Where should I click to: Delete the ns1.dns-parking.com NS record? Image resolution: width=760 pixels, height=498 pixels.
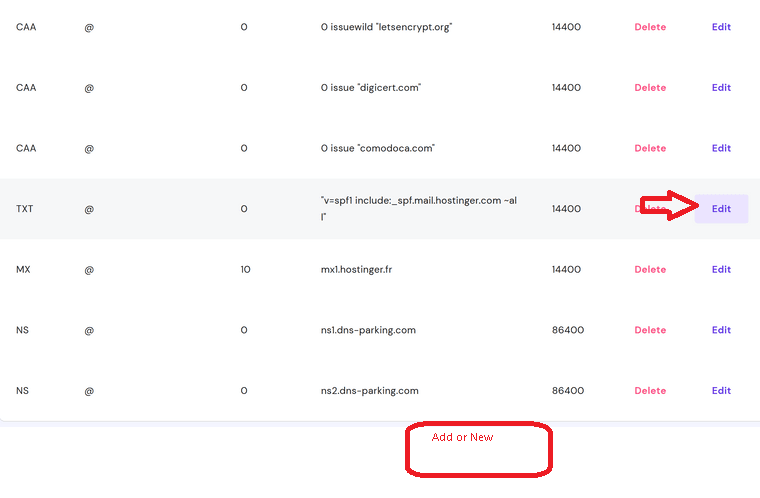650,330
